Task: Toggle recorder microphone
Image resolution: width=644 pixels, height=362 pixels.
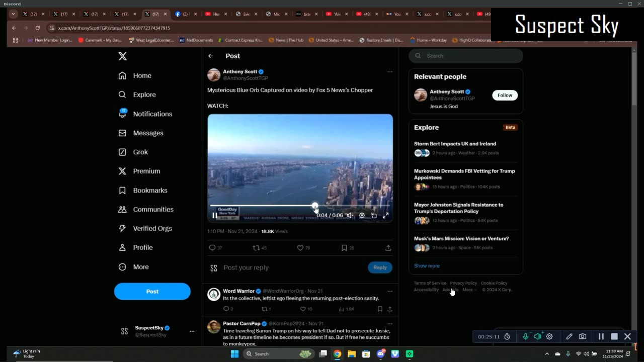Action: tap(526, 336)
